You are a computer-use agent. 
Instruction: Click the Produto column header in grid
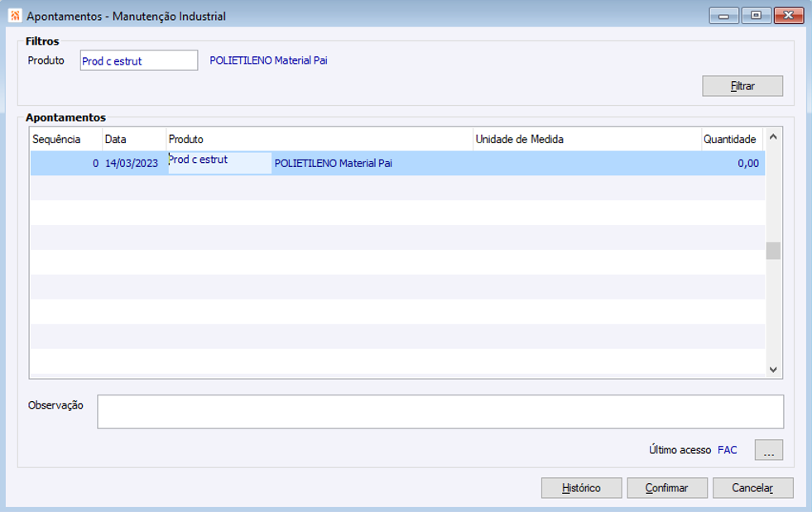point(320,139)
